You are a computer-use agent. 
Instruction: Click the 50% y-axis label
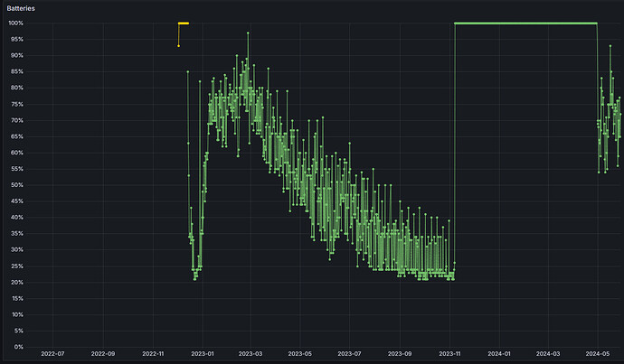[17, 185]
